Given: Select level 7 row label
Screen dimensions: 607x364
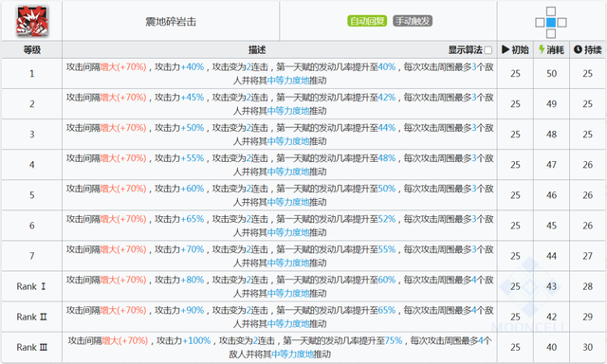Looking at the screenshot, I should [32, 256].
